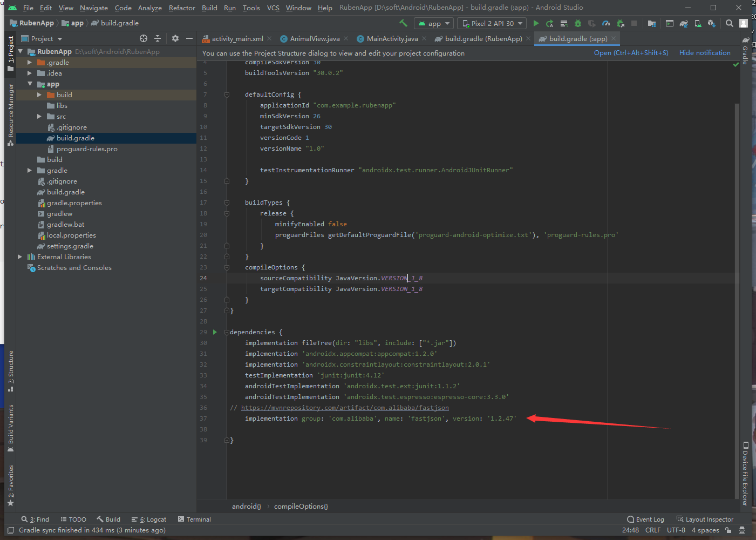Click the mvnrepository fastjson URL in editor
This screenshot has width=756, height=540.
(345, 408)
